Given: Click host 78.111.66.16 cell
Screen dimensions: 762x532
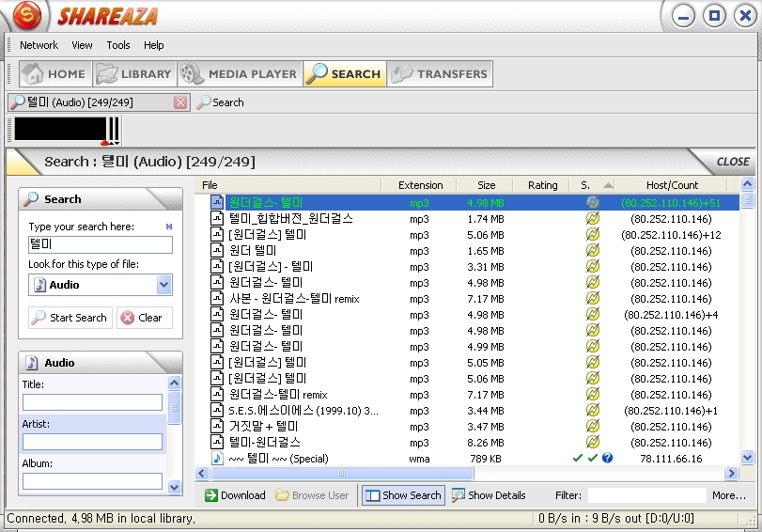Looking at the screenshot, I should pos(671,459).
